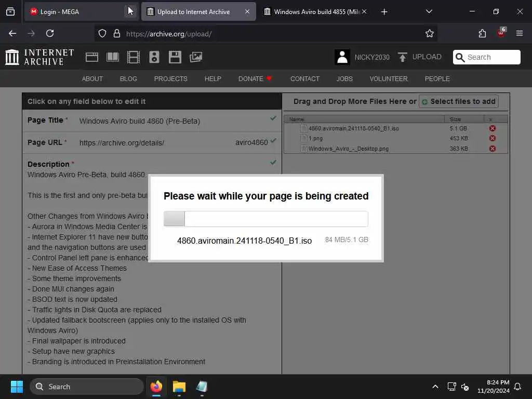Open PROJECTS menu item
This screenshot has height=399, width=532.
170,79
